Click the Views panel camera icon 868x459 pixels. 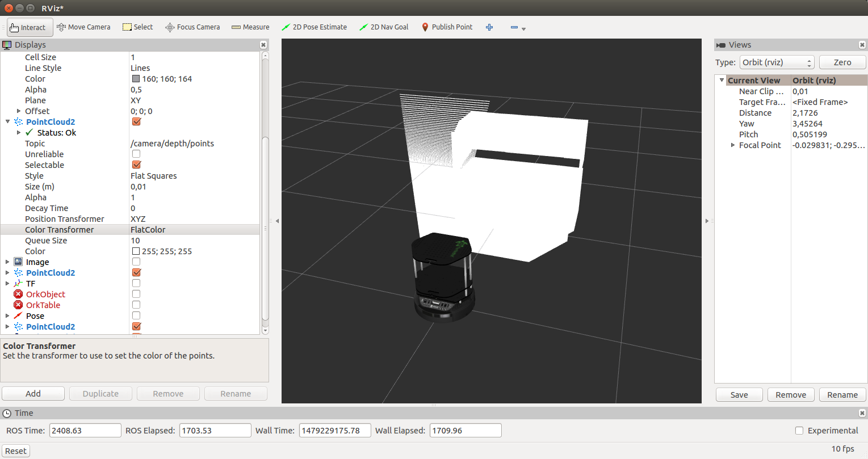(721, 45)
